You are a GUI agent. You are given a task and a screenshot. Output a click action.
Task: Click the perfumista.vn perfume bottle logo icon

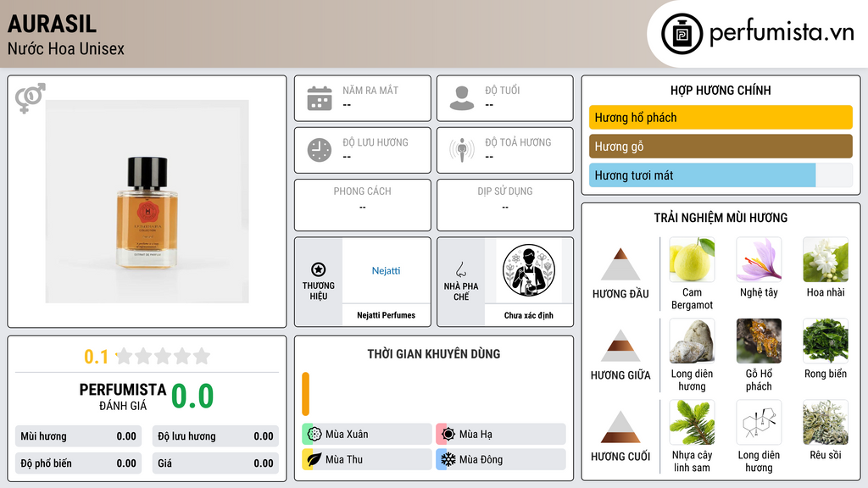click(x=682, y=34)
